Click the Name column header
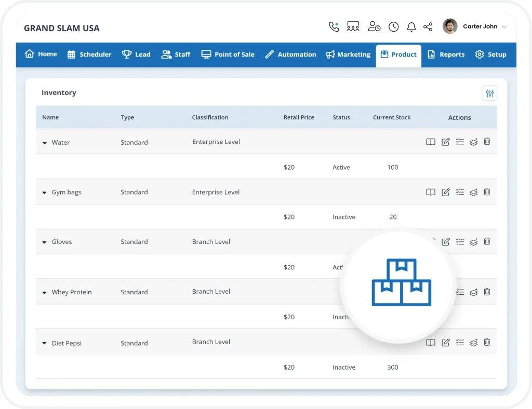The image size is (532, 409). [x=50, y=118]
